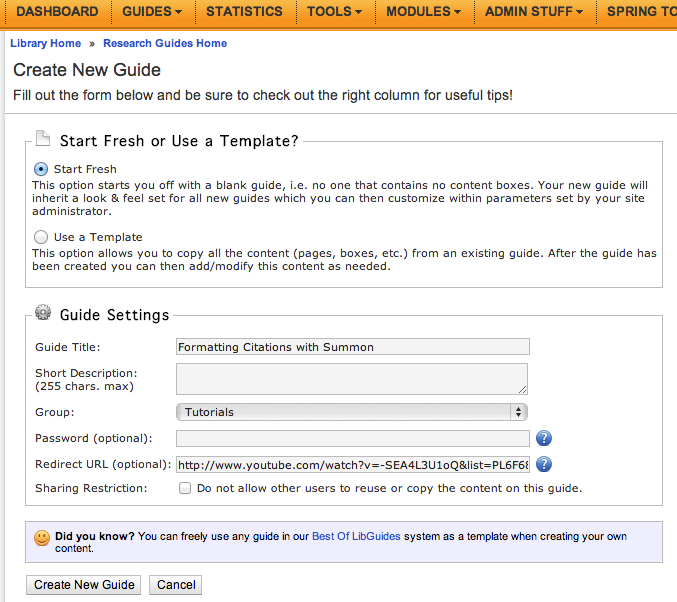Click the Cancel button
Screen dimensions: 677x602
click(x=175, y=585)
